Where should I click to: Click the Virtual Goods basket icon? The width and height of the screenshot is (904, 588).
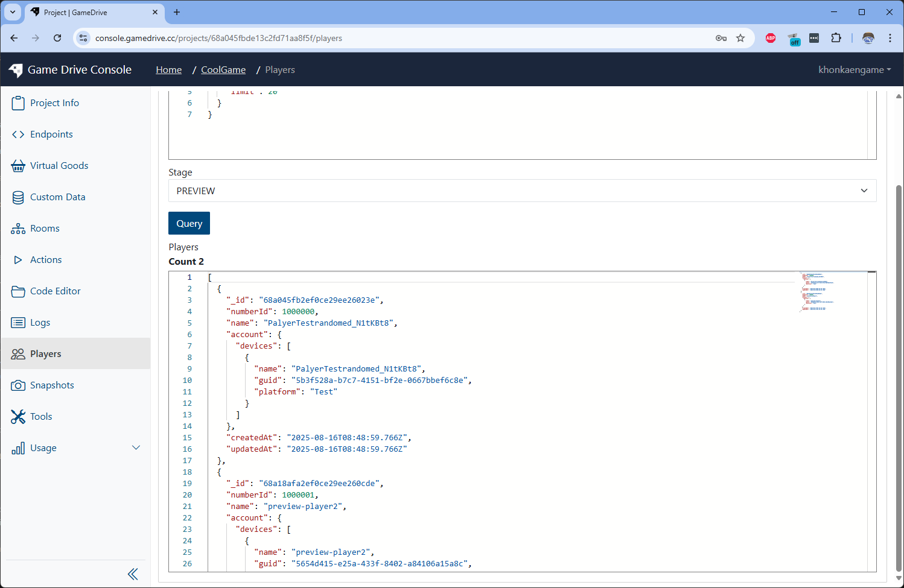(18, 166)
